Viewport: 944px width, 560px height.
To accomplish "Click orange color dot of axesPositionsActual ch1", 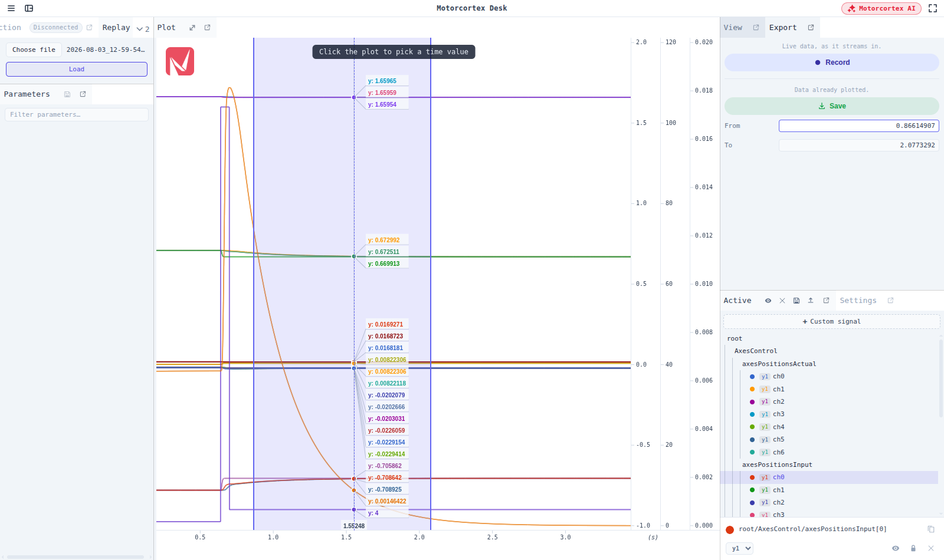I will pyautogui.click(x=752, y=389).
